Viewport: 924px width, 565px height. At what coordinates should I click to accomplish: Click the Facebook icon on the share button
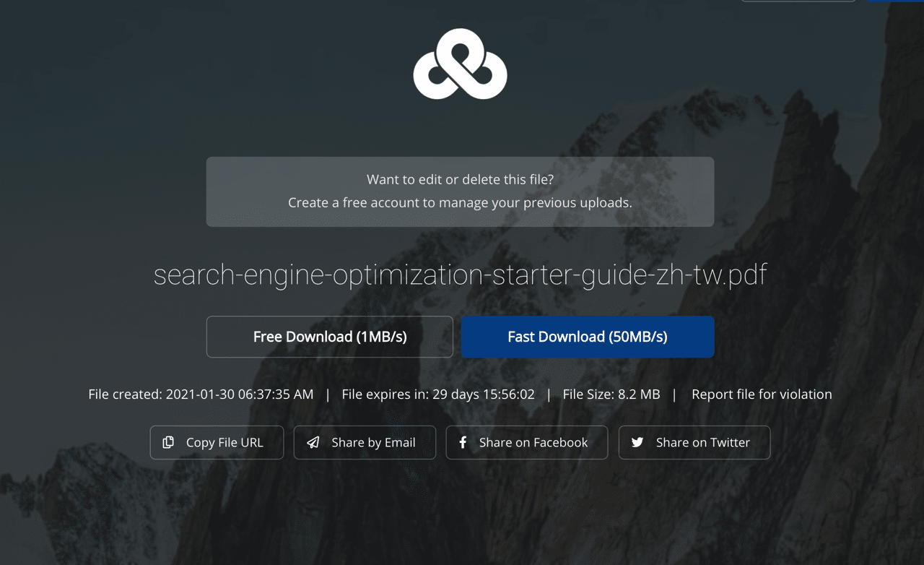[463, 441]
